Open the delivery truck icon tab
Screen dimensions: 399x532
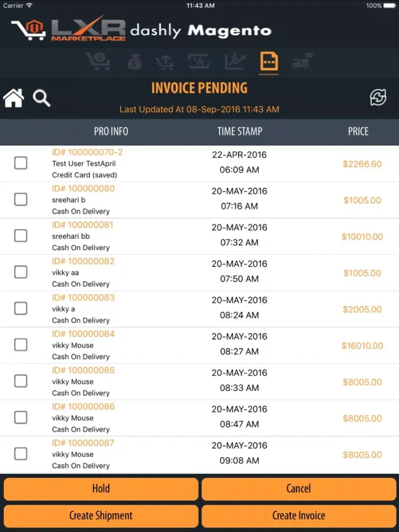[x=302, y=63]
